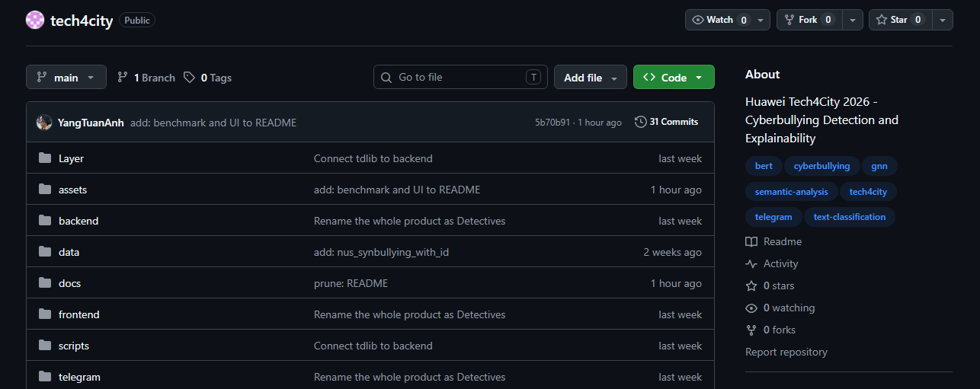Open the 0 watching link in About

(780, 308)
